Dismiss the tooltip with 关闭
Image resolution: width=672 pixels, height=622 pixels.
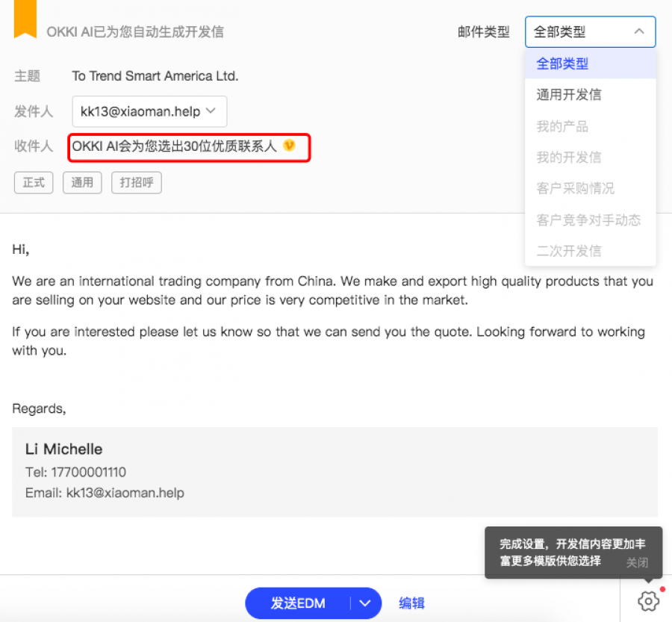point(637,562)
